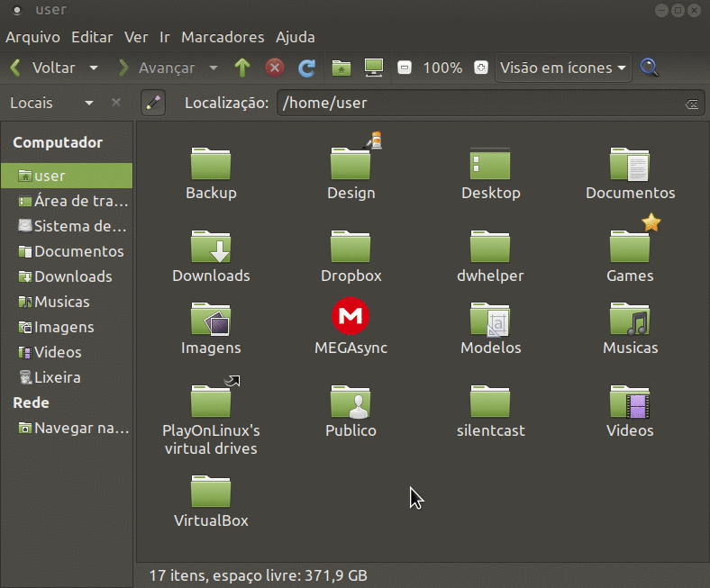The width and height of the screenshot is (710, 588).
Task: Select the Design folder
Action: (x=350, y=174)
